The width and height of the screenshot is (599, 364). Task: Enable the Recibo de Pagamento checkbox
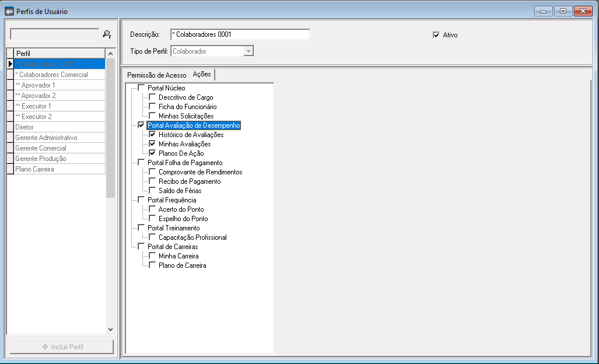pyautogui.click(x=152, y=181)
